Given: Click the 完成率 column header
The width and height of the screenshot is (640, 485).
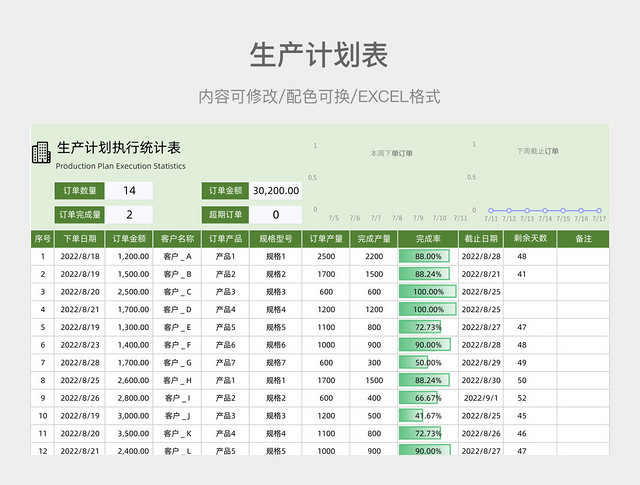Looking at the screenshot, I should (428, 239).
